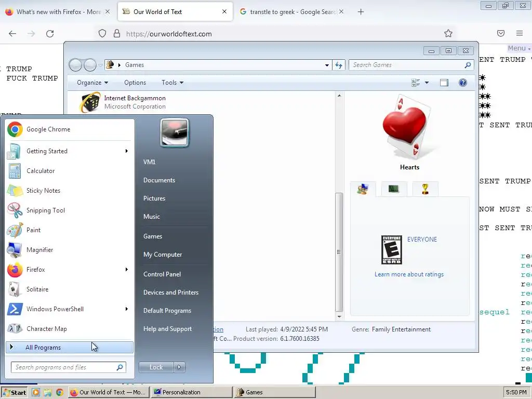Click Options in Games toolbar
The image size is (532, 399).
[135, 83]
